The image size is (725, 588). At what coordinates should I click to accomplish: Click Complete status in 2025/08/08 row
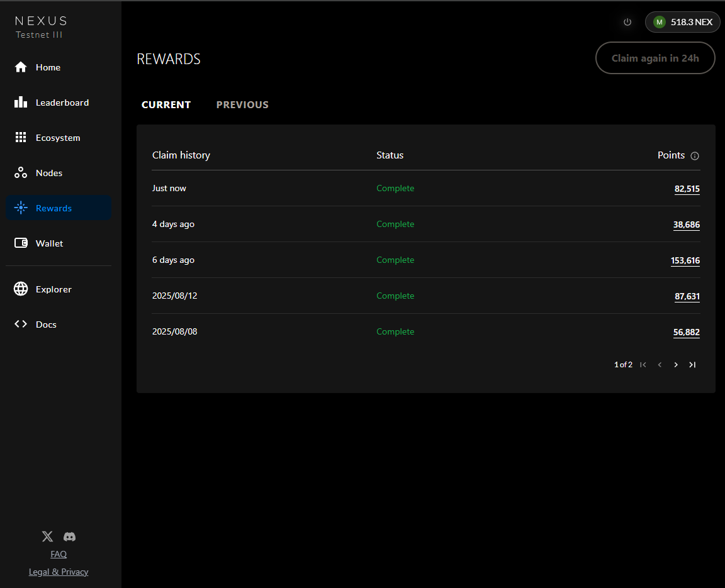(395, 331)
